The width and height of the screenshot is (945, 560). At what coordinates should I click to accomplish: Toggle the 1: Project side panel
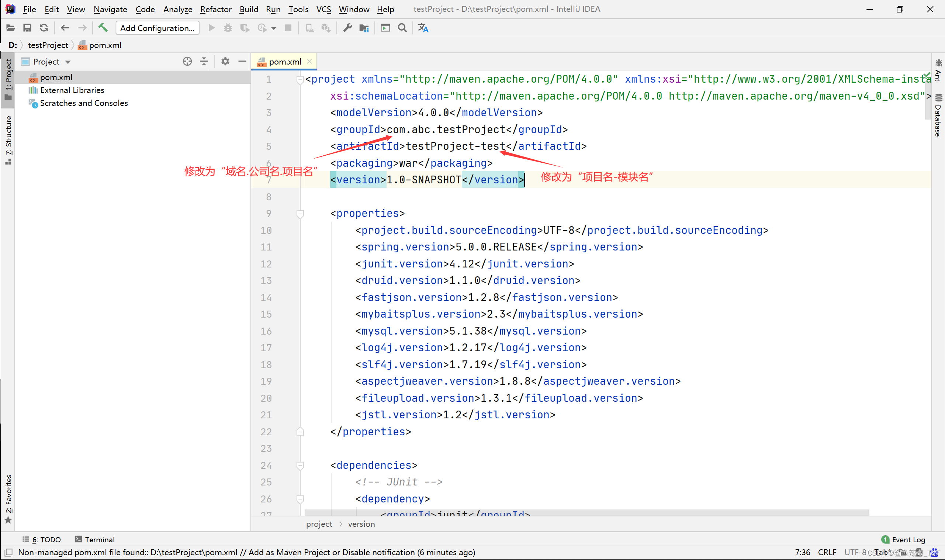[8, 80]
